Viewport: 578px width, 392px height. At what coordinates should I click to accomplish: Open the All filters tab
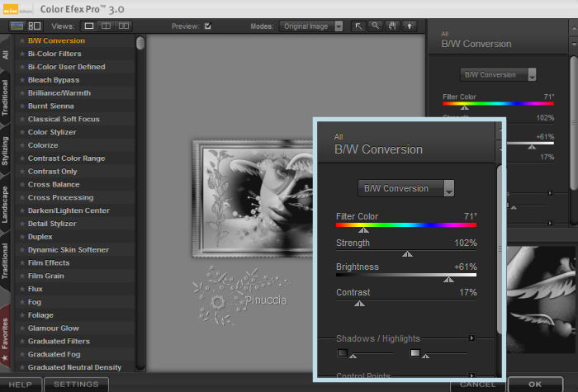click(x=5, y=55)
